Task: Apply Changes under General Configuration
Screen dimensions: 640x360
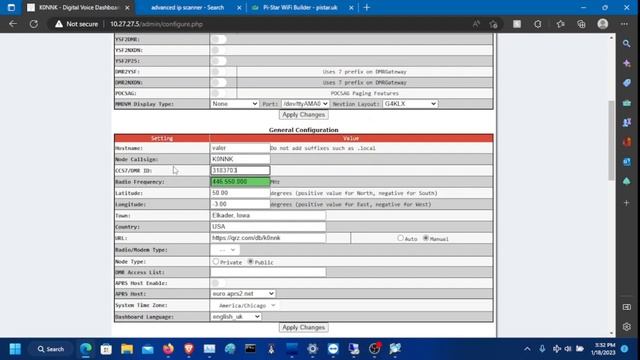Action: [304, 327]
